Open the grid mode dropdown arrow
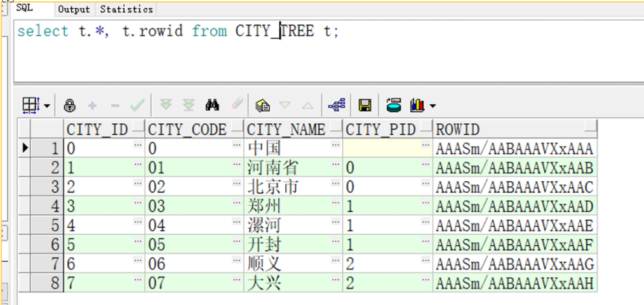Image resolution: width=644 pixels, height=305 pixels. pos(46,106)
